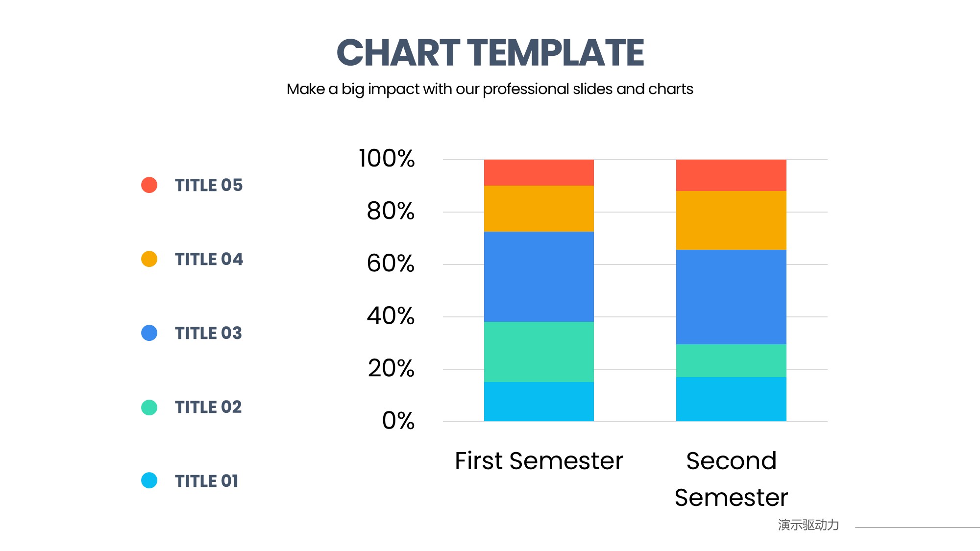Click the red TITLE 05 legend dot

[149, 185]
